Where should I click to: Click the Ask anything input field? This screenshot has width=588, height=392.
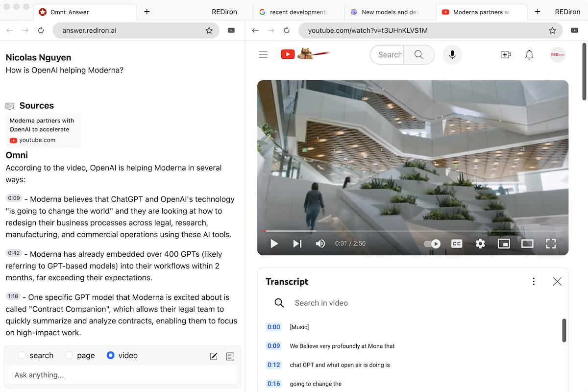tap(122, 375)
